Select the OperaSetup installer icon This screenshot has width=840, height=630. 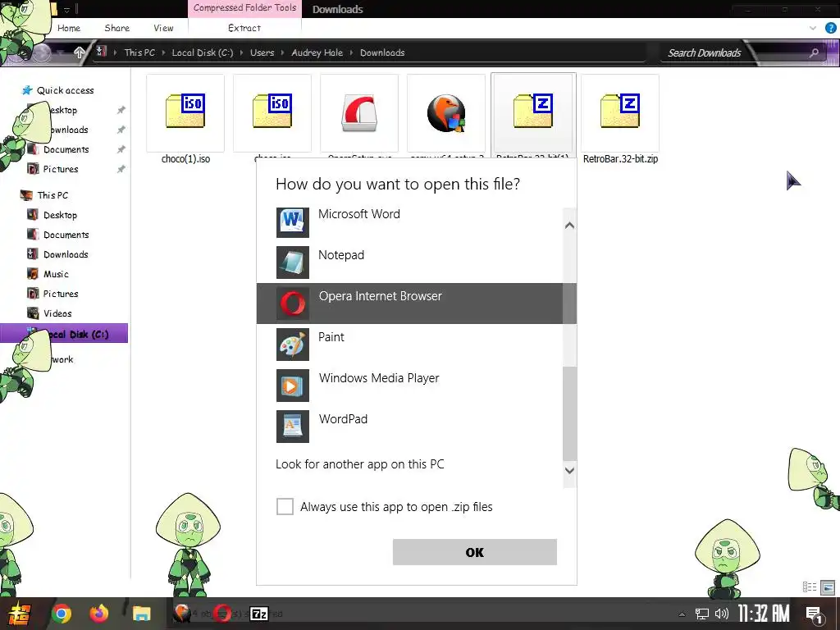[x=359, y=112]
